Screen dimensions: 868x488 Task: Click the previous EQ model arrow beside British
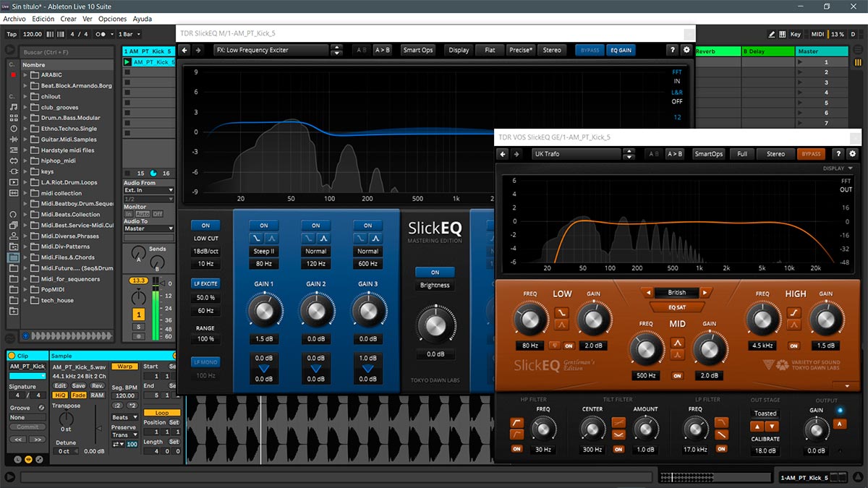coord(647,293)
